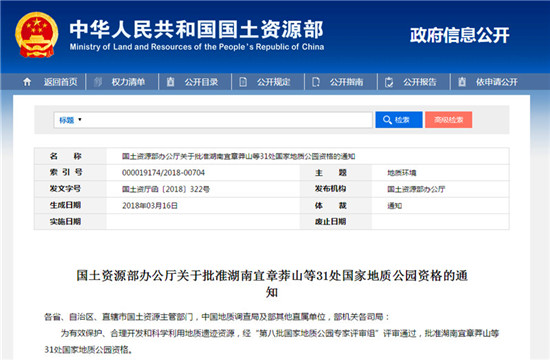Click the red 高级检索 button
The height and width of the screenshot is (360, 550).
pyautogui.click(x=449, y=120)
